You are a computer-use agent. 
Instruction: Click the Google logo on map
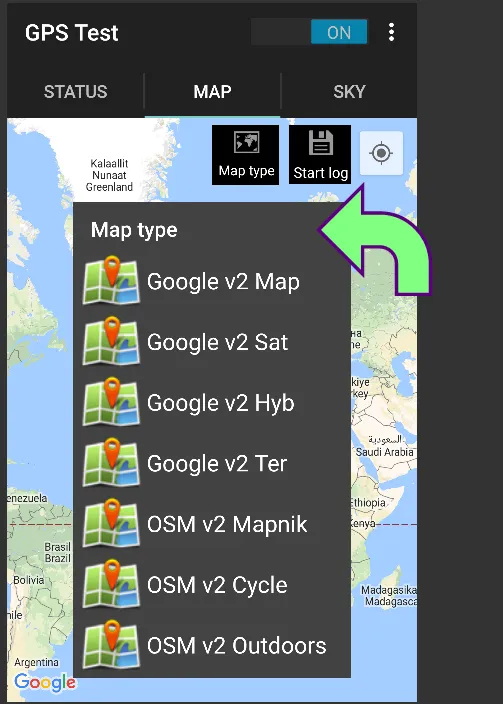[44, 682]
